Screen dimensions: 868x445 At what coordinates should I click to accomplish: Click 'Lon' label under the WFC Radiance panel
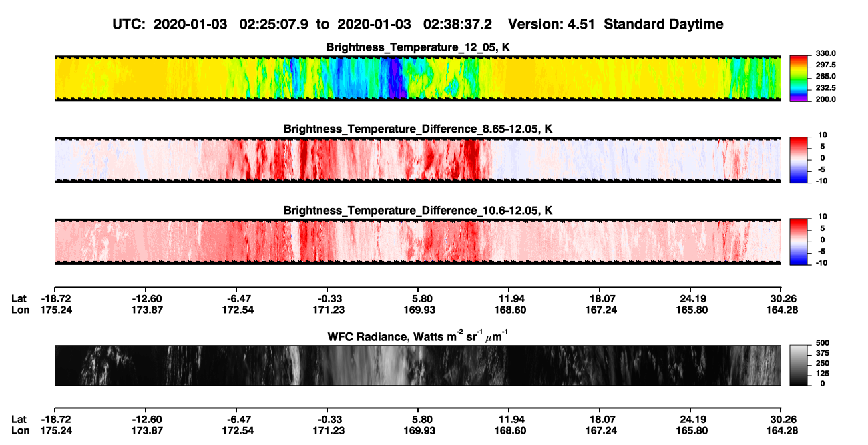20,430
